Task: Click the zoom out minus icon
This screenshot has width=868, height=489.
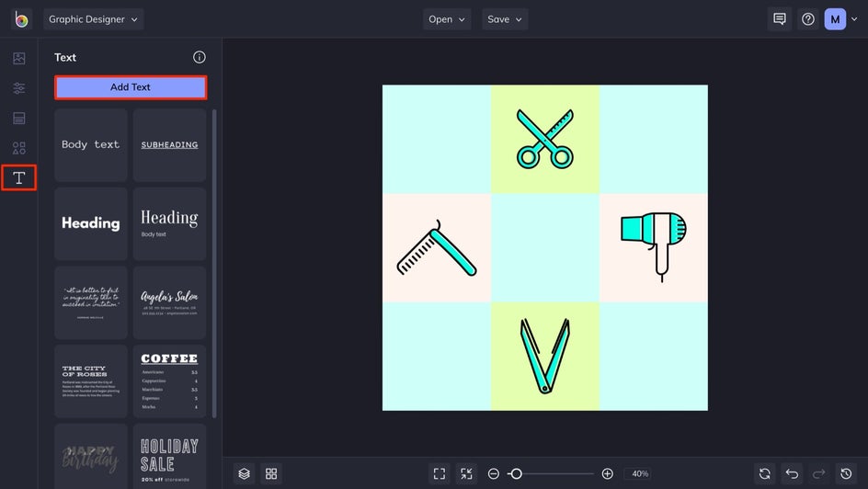Action: click(x=493, y=473)
